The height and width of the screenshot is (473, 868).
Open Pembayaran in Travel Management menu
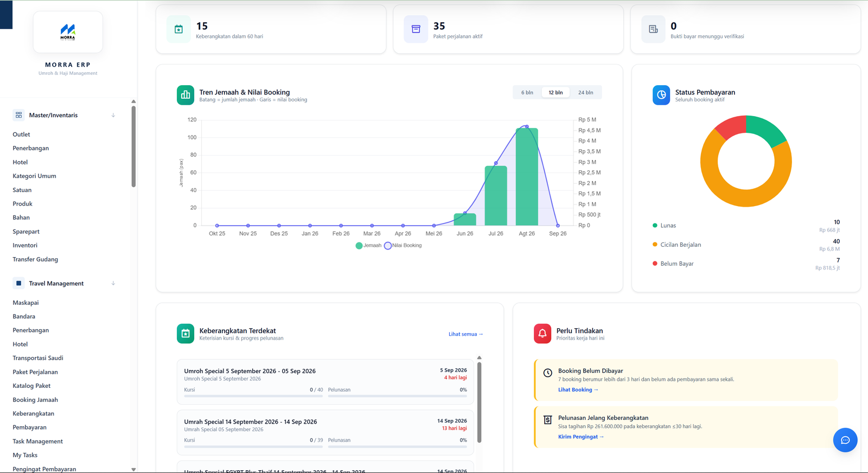[x=30, y=427]
